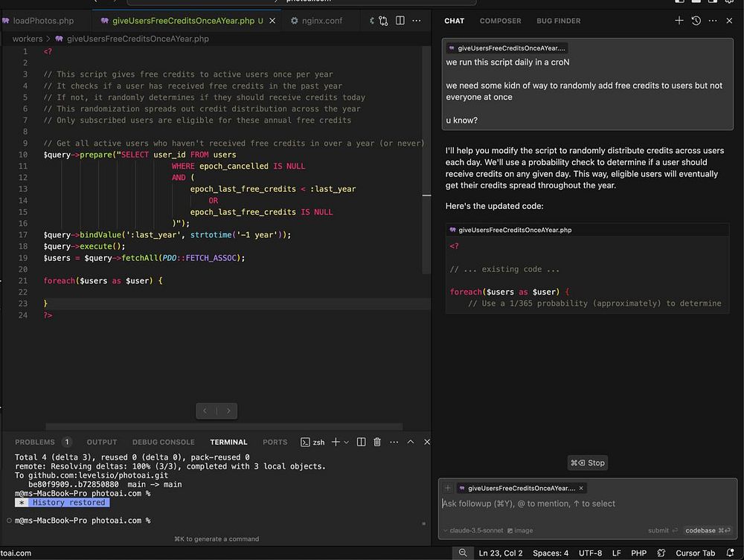Split the editor right
Image resolution: width=744 pixels, height=560 pixels.
tap(400, 21)
